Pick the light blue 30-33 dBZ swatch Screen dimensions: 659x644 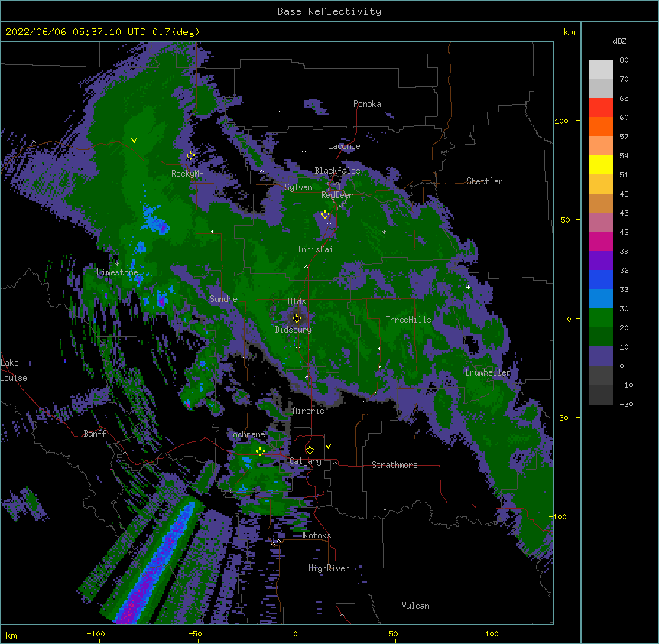click(601, 299)
